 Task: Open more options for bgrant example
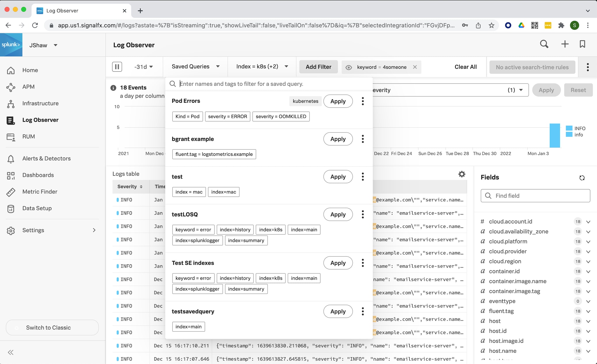(363, 139)
